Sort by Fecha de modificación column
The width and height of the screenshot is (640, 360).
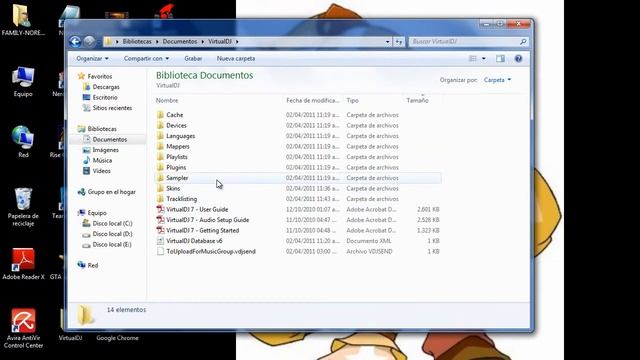pos(313,100)
